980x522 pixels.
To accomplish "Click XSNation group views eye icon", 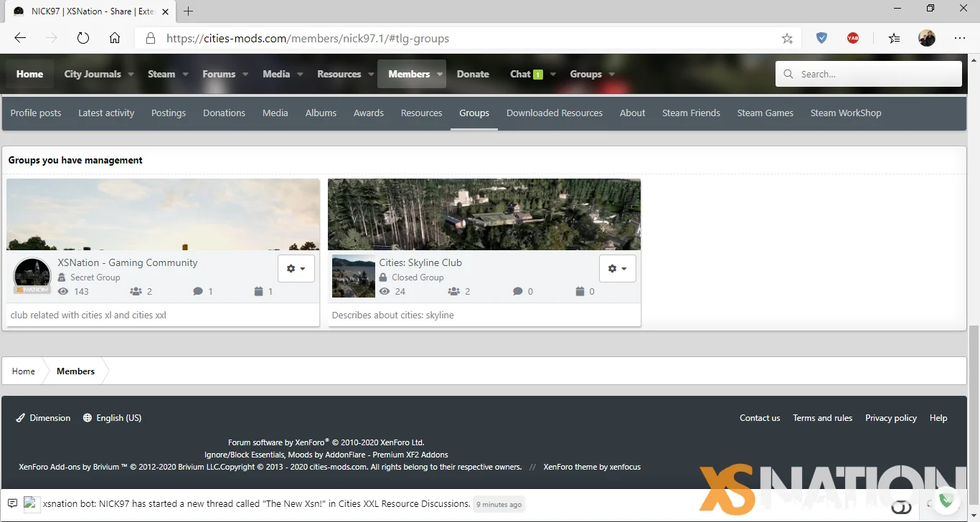I will pos(63,292).
